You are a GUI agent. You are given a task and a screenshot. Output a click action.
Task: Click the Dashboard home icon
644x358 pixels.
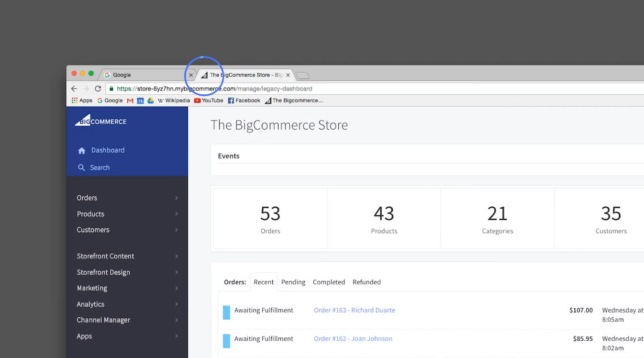(81, 150)
